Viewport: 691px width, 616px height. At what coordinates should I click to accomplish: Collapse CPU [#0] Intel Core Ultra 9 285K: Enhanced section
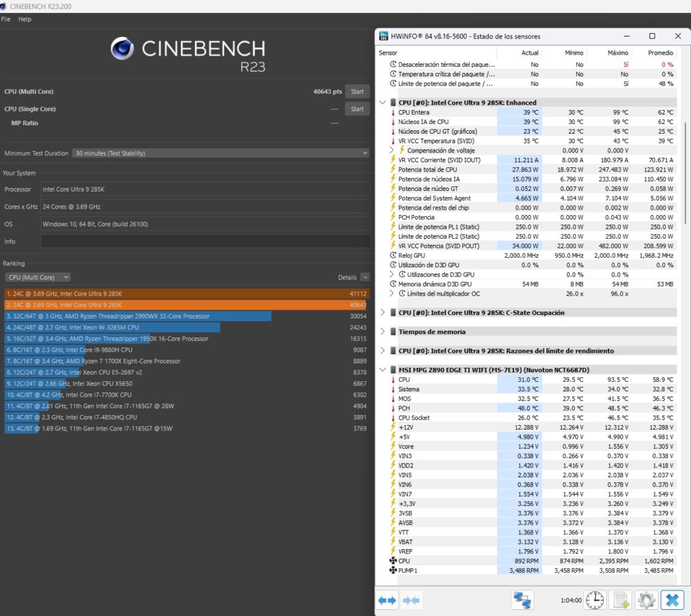pyautogui.click(x=383, y=103)
